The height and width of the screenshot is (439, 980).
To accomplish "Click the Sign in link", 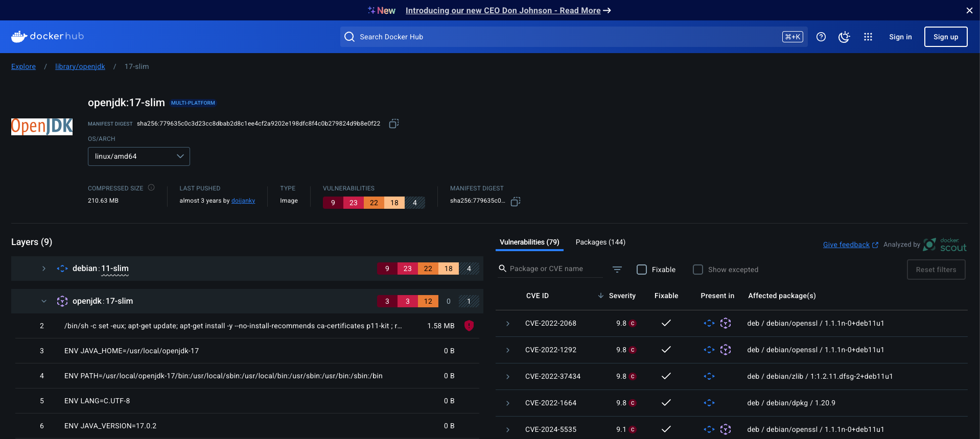I will pos(900,37).
